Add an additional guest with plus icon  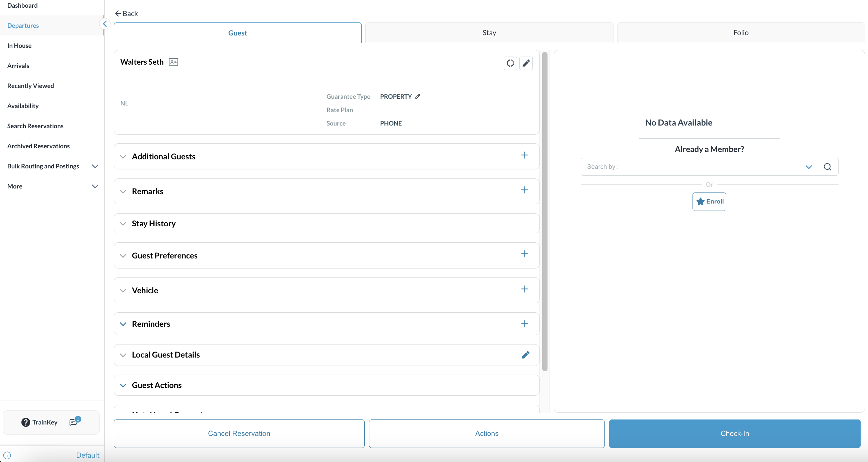point(524,155)
